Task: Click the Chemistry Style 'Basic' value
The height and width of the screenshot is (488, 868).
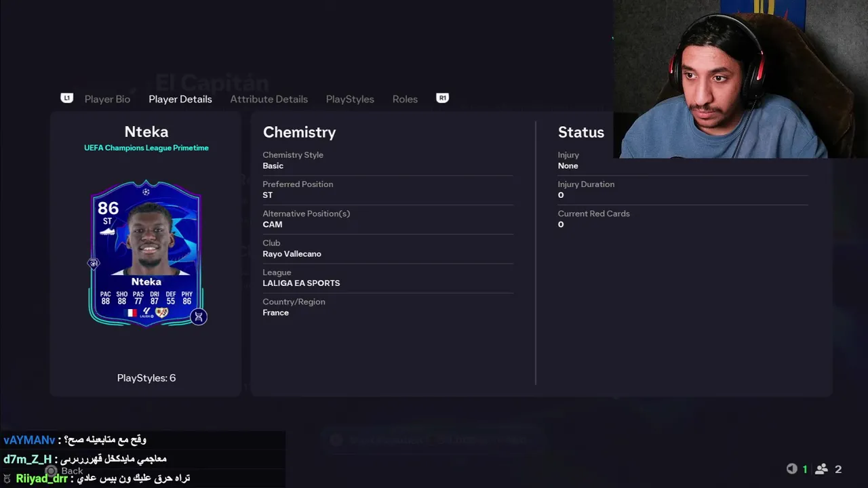Action: [273, 166]
